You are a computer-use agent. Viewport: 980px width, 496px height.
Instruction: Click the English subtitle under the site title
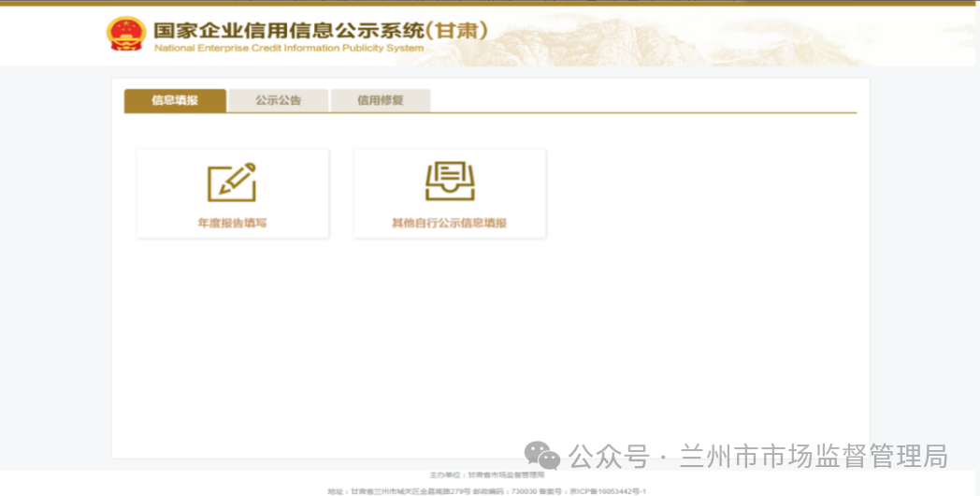coord(288,48)
